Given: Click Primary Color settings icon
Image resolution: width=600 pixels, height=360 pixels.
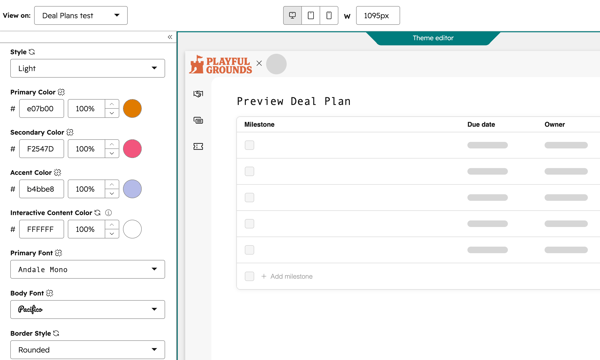Looking at the screenshot, I should tap(61, 92).
